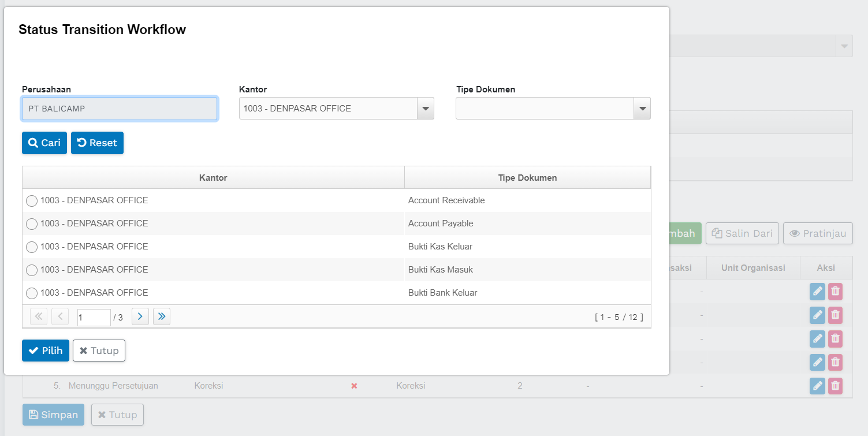Image resolution: width=868 pixels, height=436 pixels.
Task: Select the Bukti Bank Keluar radio button
Action: pos(32,293)
